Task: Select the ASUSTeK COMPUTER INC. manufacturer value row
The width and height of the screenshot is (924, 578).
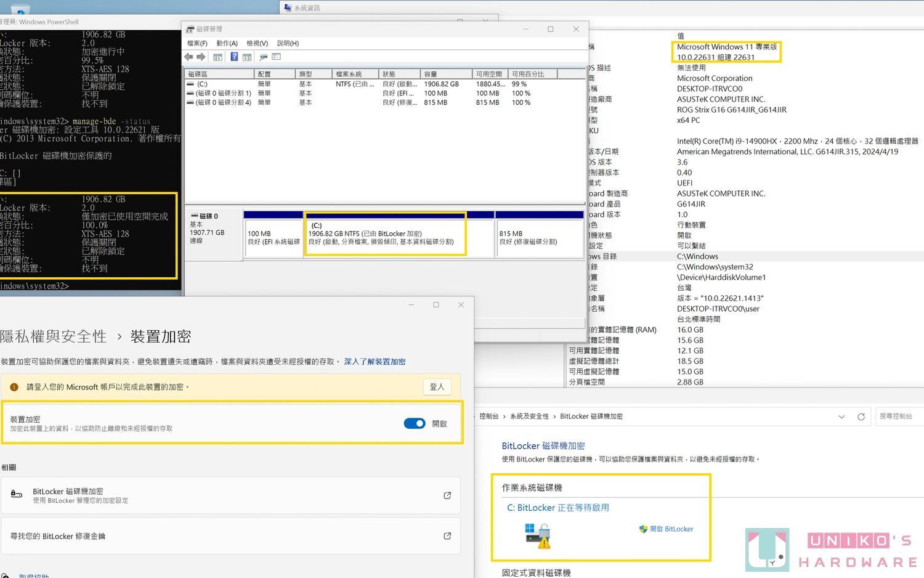Action: click(x=721, y=99)
